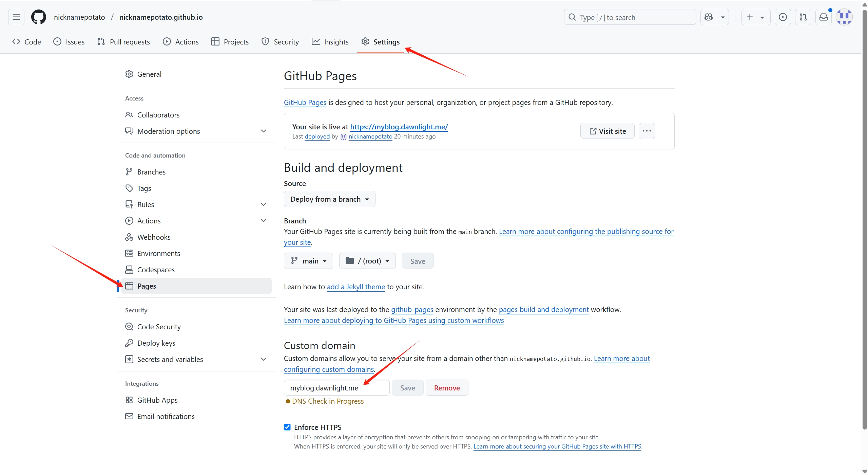Viewport: 868px width, 475px height.
Task: Click the user avatar in header
Action: coord(844,17)
